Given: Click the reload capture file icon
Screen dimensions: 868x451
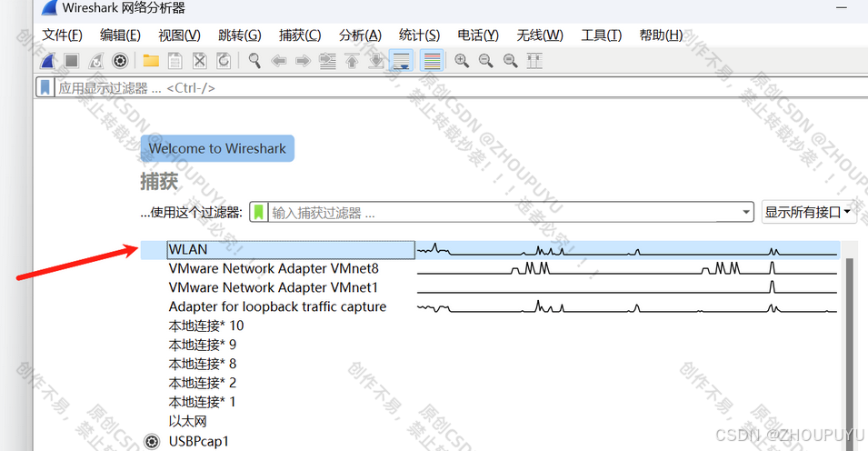Looking at the screenshot, I should [224, 60].
